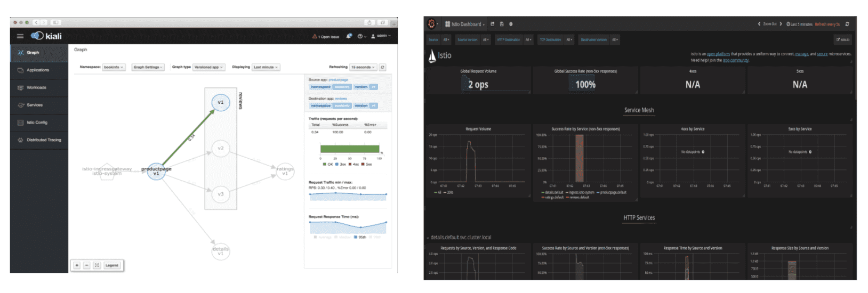Toggle the 95th percentile legend item
Screen dimensions: 868x293
[360, 237]
